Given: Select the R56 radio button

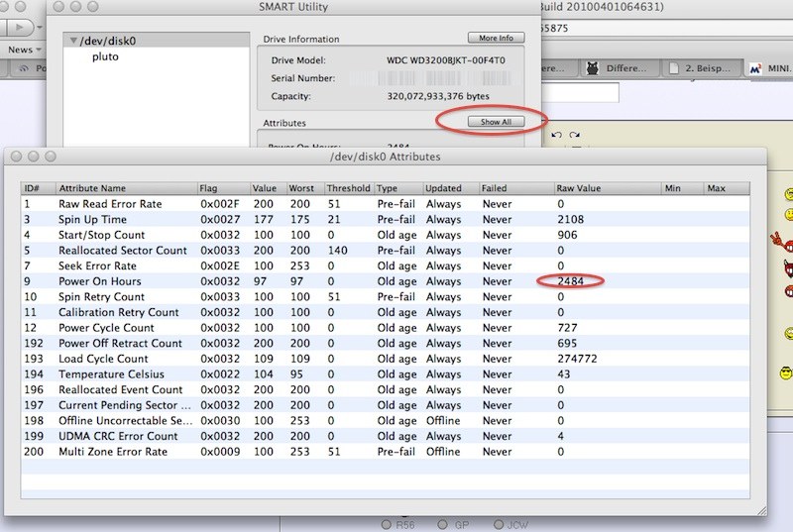Looking at the screenshot, I should click(389, 523).
